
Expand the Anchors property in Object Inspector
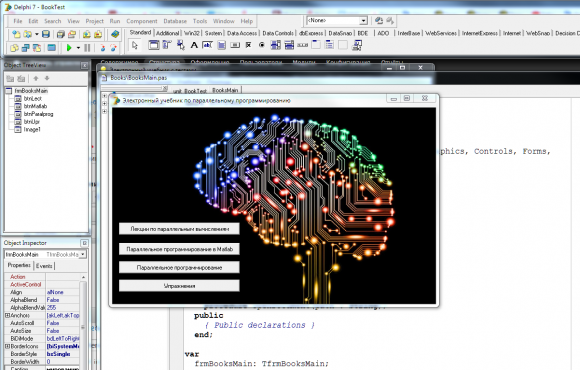click(x=7, y=315)
